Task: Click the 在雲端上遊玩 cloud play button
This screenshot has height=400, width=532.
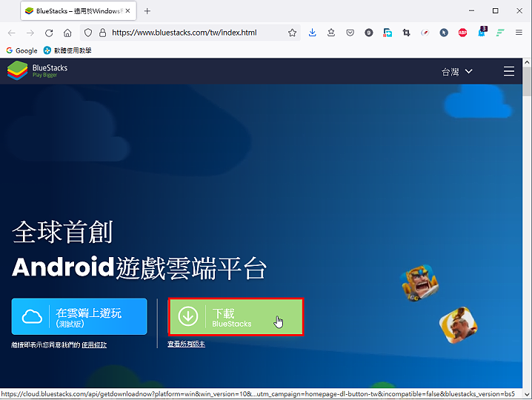Action: [79, 316]
